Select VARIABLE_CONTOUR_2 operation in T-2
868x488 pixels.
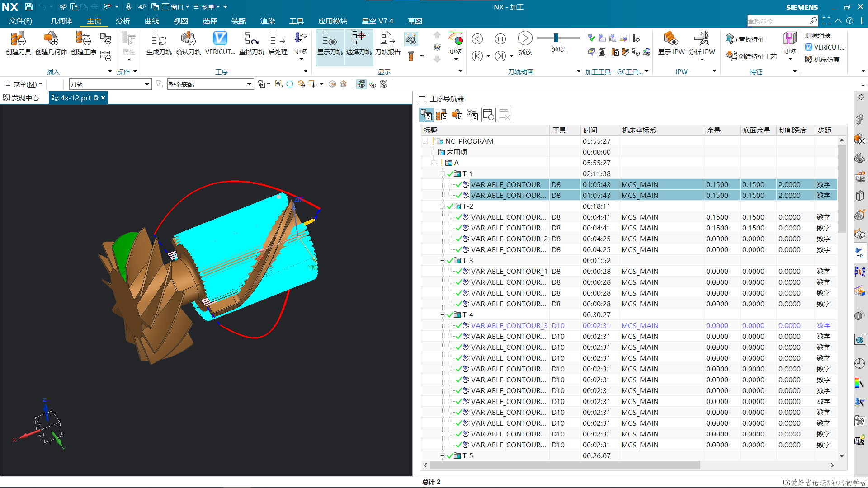click(509, 239)
